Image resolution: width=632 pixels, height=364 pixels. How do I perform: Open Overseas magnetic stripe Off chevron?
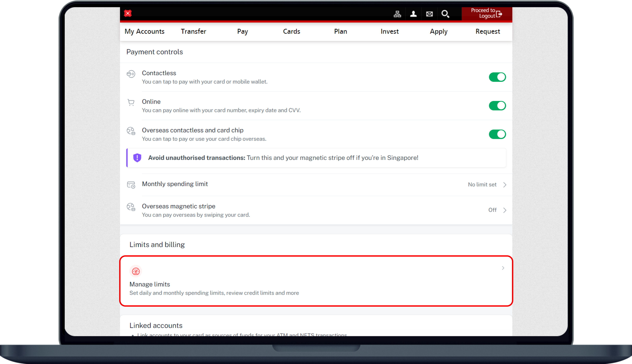pyautogui.click(x=505, y=210)
